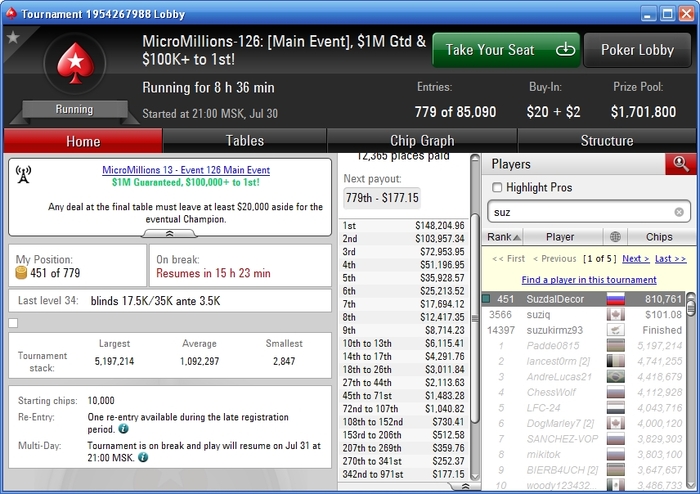
Task: Click the payout list scrollbar thumb
Action: (x=475, y=318)
